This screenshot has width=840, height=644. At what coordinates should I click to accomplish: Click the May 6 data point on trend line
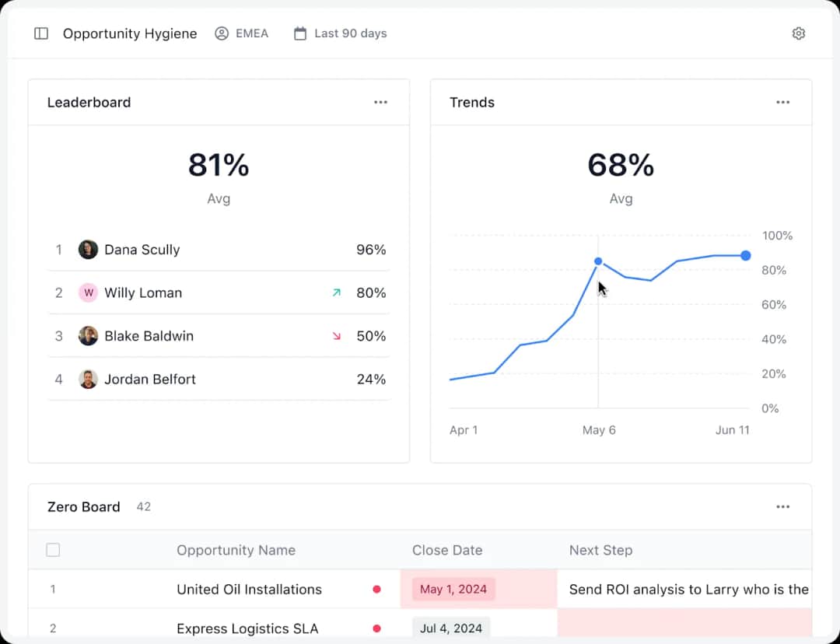(x=598, y=261)
